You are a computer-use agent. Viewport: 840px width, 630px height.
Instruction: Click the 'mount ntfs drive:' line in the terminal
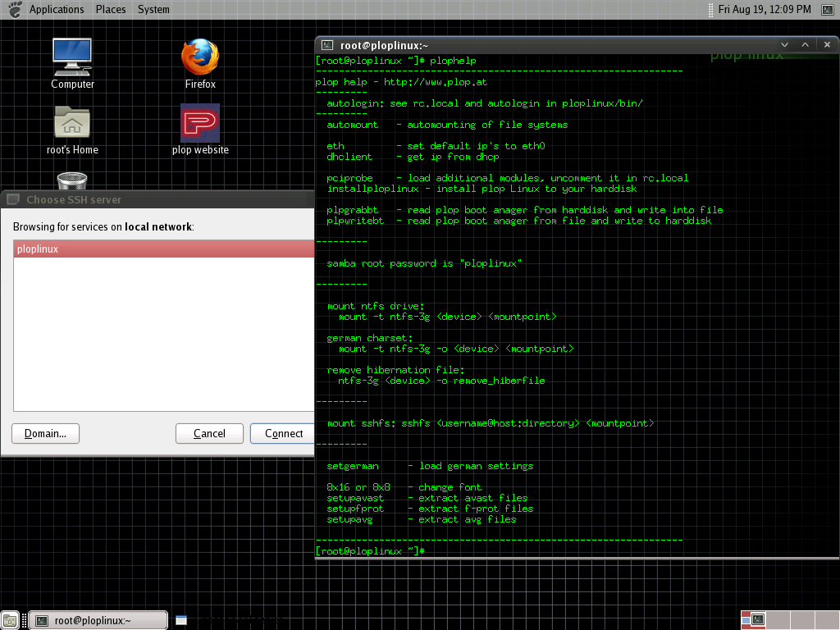click(x=376, y=307)
